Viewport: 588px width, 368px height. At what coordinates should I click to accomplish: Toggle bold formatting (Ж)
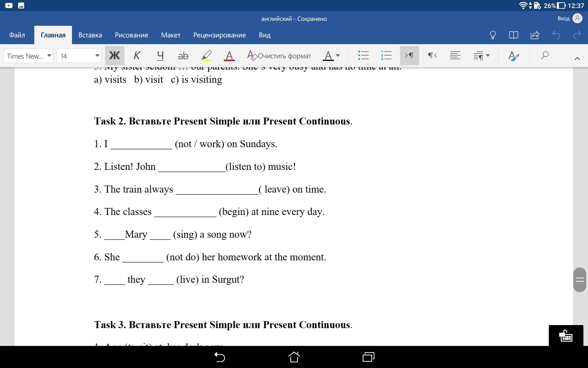click(x=115, y=56)
